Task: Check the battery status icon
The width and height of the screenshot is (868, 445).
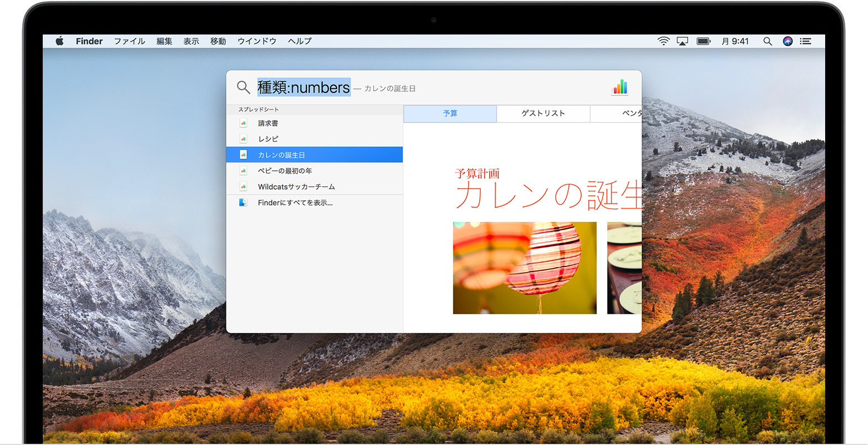Action: pos(703,41)
